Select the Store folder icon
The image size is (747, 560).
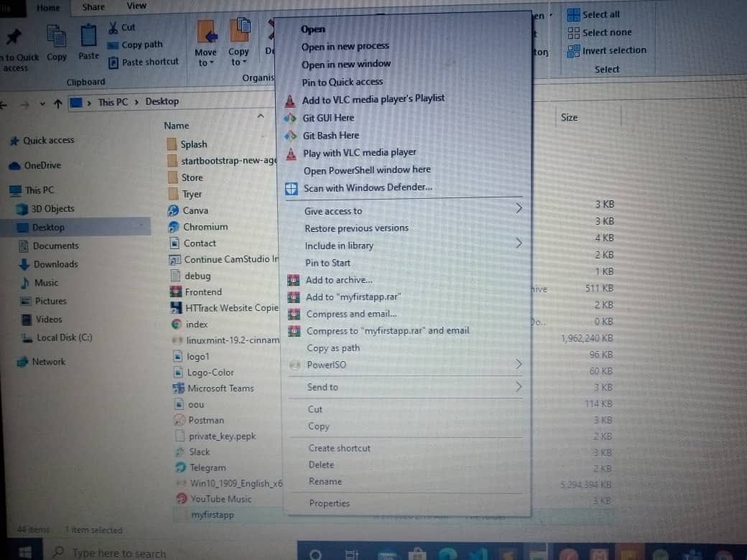coord(173,177)
